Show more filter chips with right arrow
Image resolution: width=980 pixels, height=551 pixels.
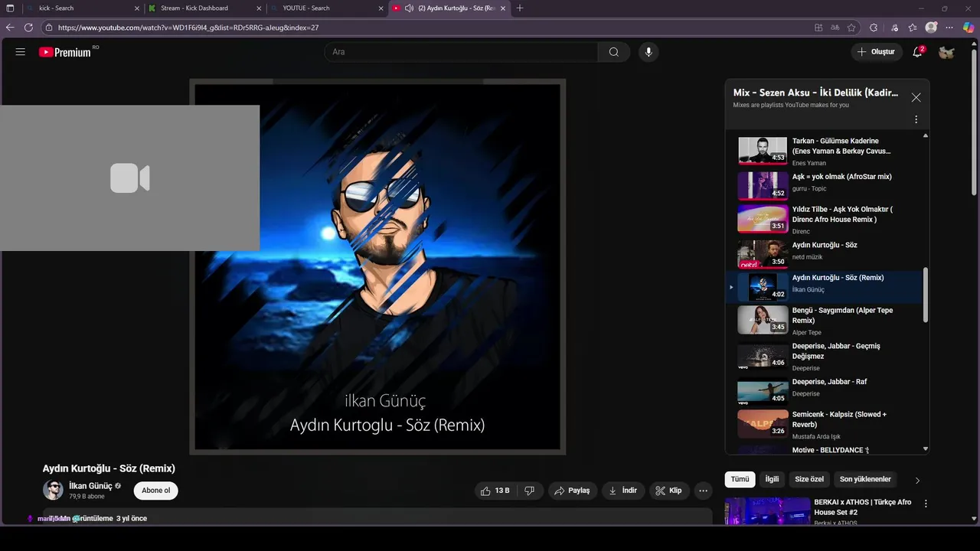pos(917,480)
